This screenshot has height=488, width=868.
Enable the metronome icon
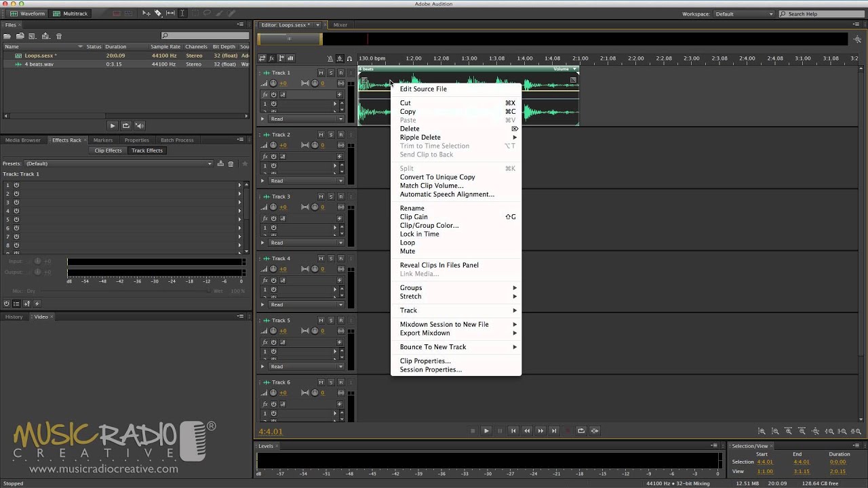pos(330,59)
